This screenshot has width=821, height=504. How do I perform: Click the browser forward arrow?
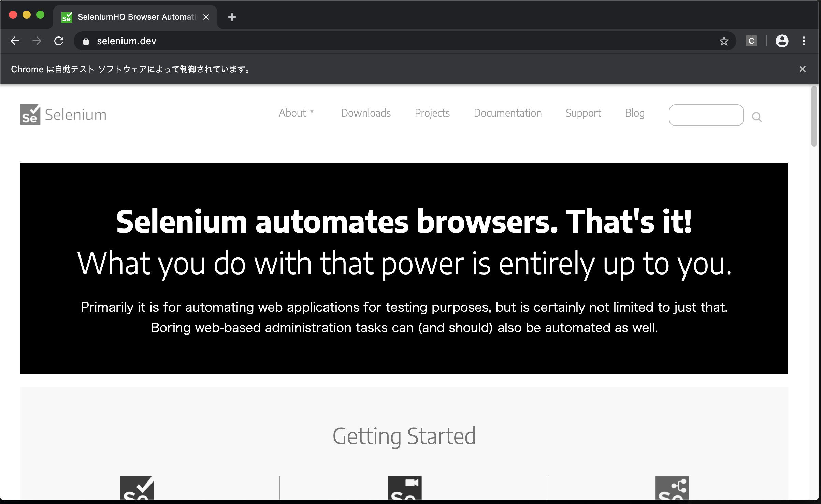37,41
